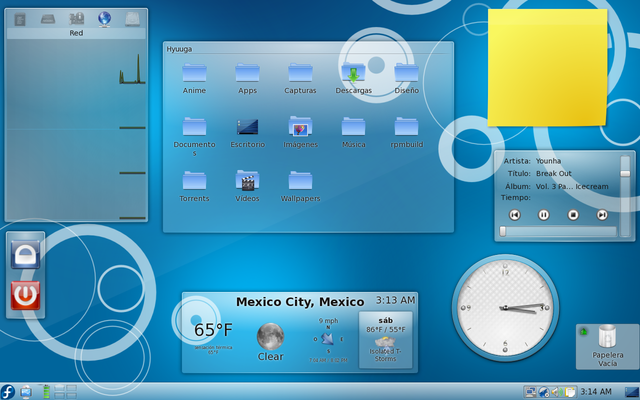The image size is (640, 400).
Task: Click the Mexico City, Mexico title
Action: tap(300, 302)
